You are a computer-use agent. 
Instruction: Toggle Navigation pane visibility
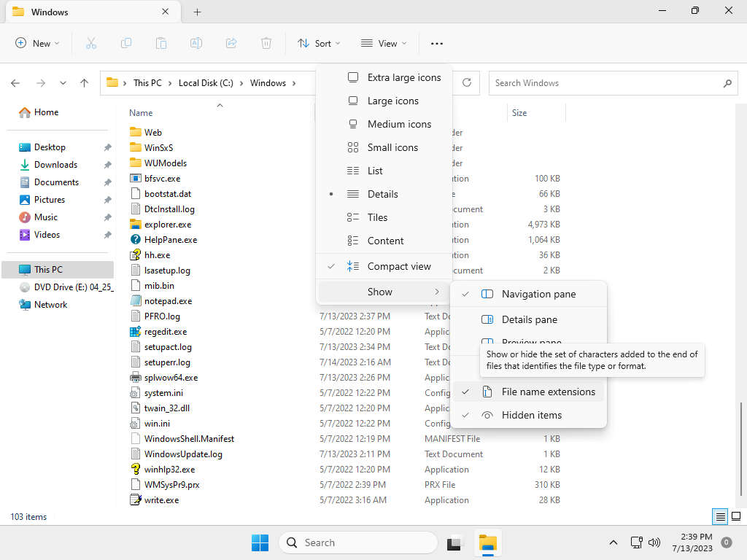click(528, 295)
